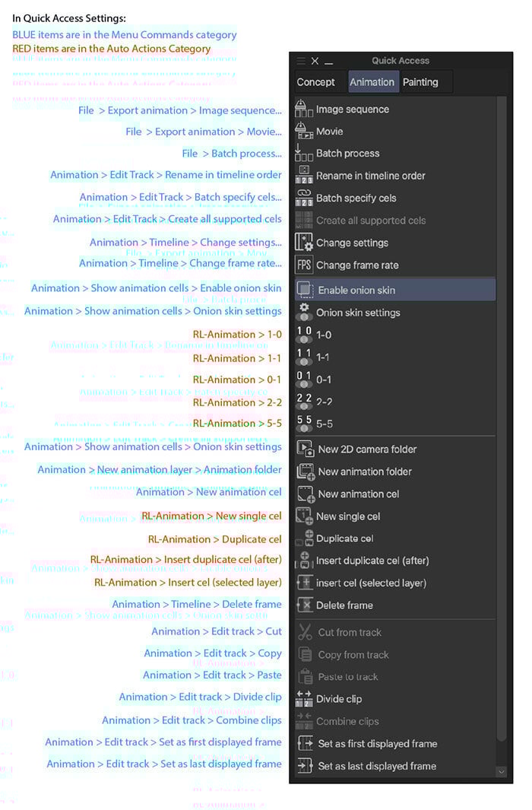Click "RL-Animation > Duplicate cel" text

pyautogui.click(x=214, y=539)
